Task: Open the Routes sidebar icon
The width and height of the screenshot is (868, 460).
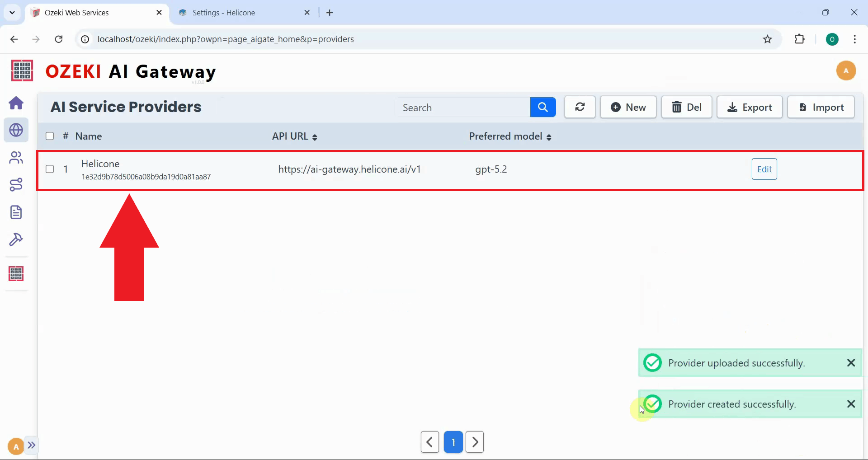Action: coord(16,185)
